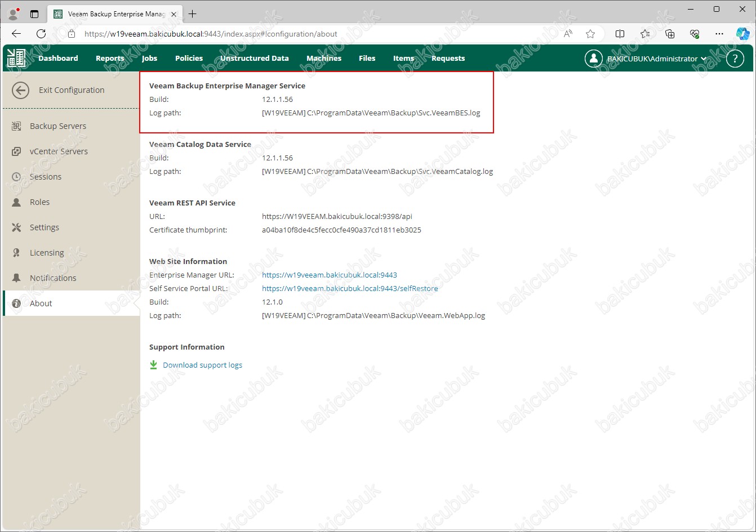Add page to favorites with star icon
This screenshot has height=532, width=756.
[x=590, y=34]
